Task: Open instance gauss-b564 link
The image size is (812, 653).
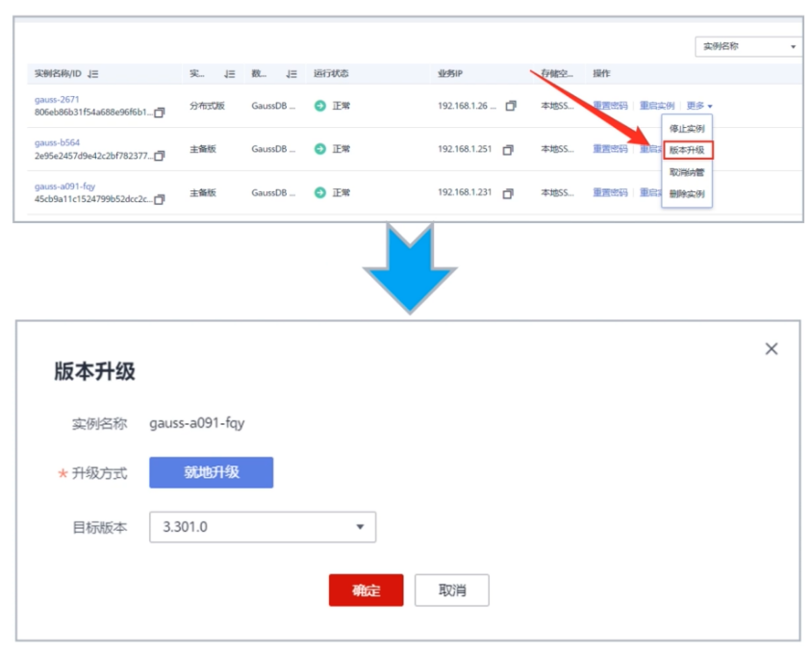Action: pos(57,142)
